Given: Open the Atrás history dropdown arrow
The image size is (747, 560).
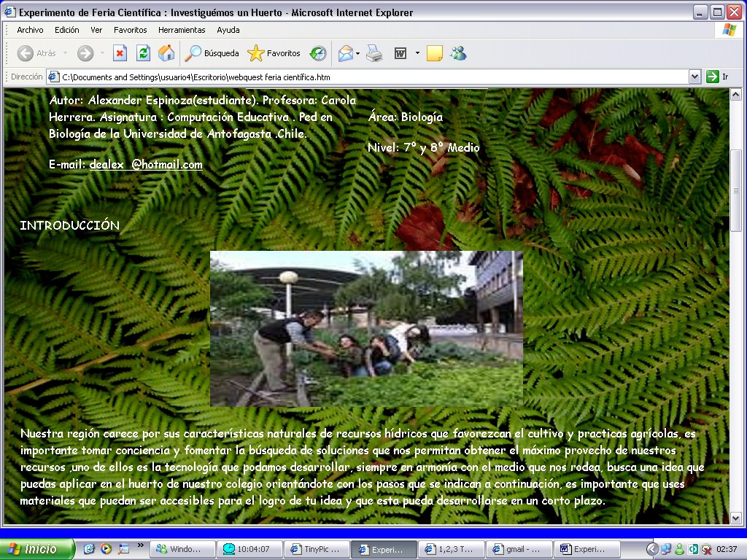Looking at the screenshot, I should tap(65, 53).
